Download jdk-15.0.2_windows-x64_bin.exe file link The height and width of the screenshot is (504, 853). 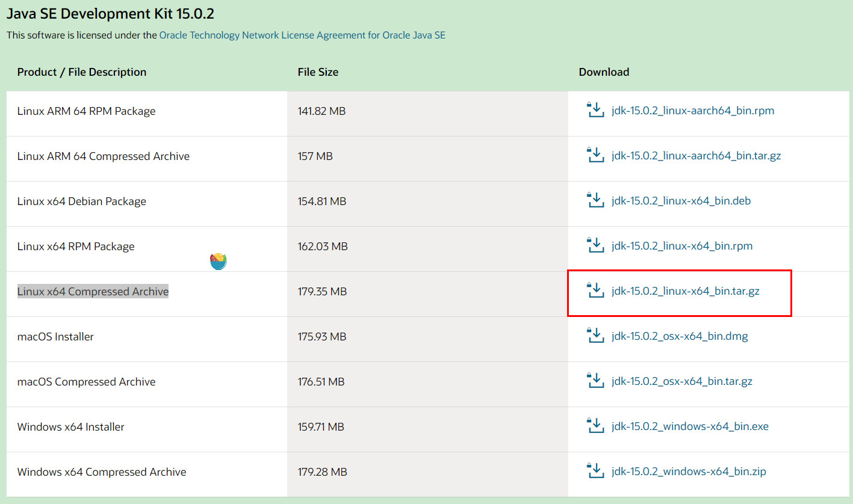[690, 427]
